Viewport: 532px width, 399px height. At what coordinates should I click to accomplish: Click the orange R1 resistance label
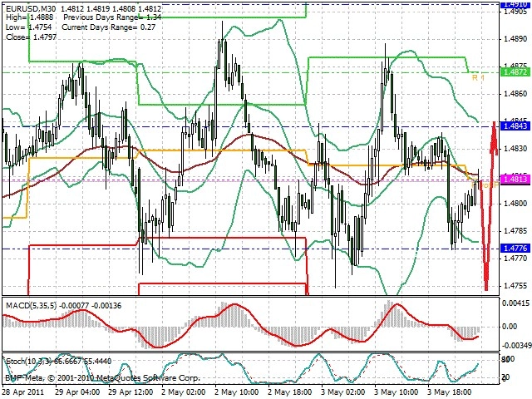479,77
